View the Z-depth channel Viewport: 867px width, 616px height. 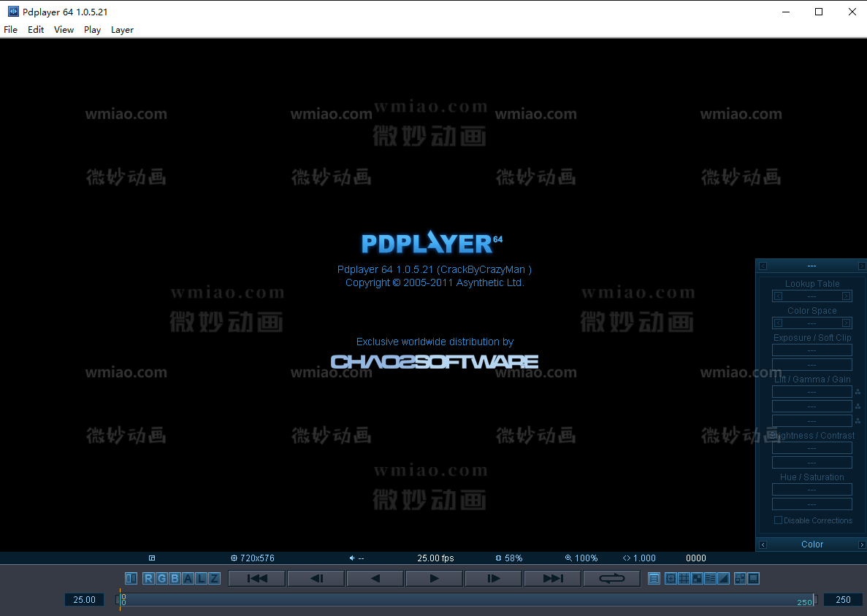pyautogui.click(x=214, y=578)
